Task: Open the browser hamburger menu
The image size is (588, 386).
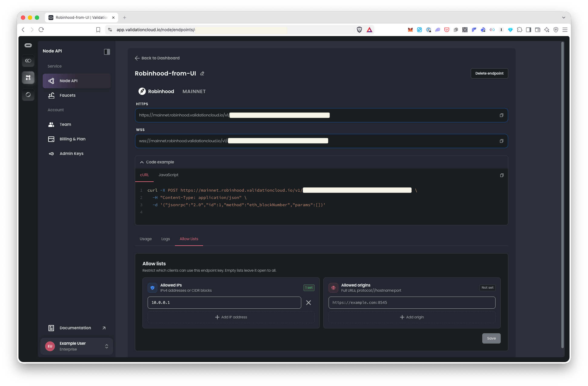Action: [565, 30]
